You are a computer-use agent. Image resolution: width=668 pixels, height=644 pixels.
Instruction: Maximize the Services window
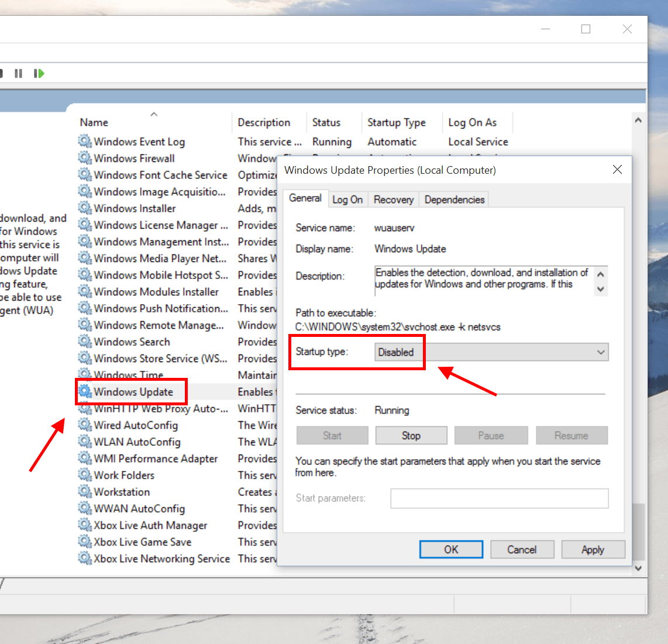coord(586,29)
